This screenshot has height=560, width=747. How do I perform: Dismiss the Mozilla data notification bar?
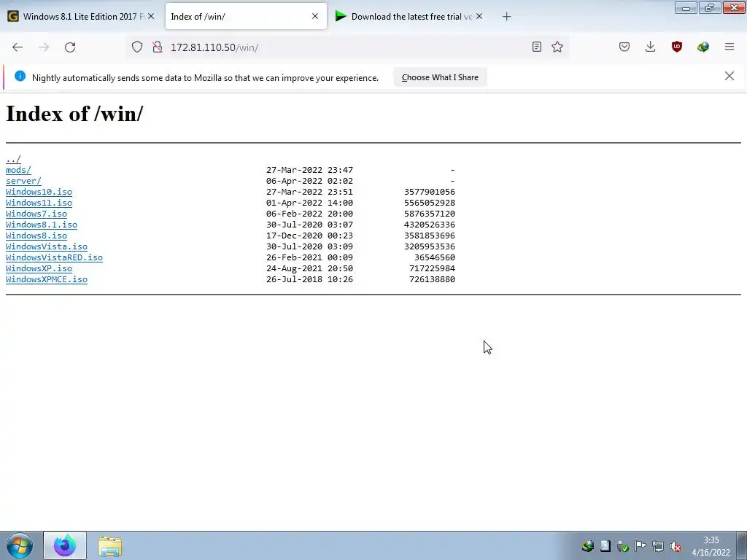729,76
